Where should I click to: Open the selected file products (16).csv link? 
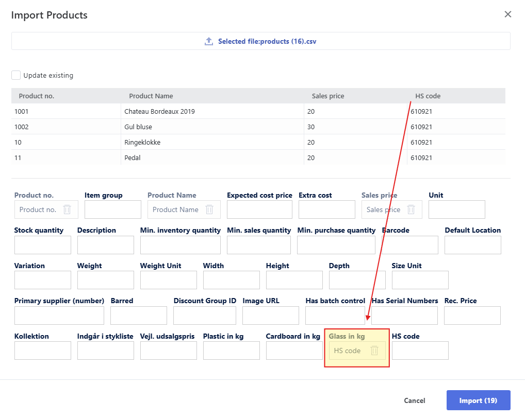[x=267, y=42]
